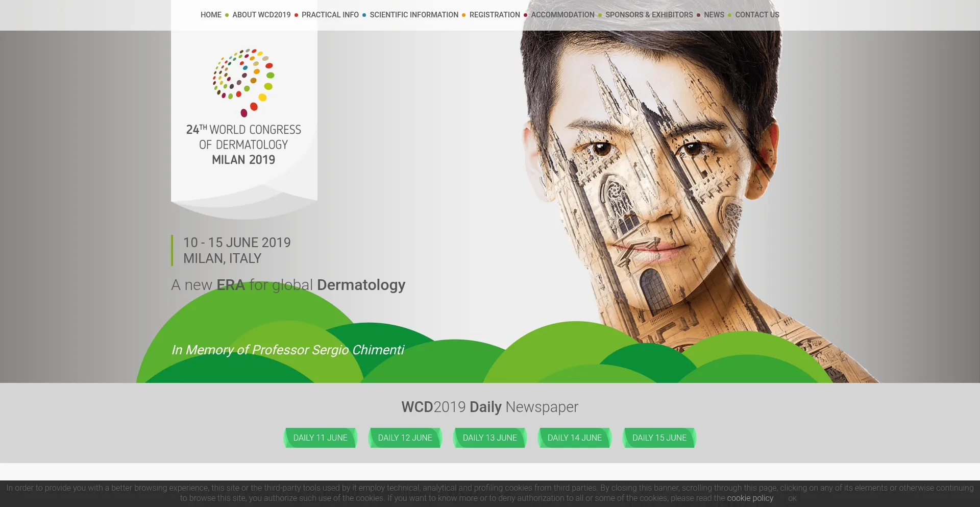Open the ABOUT WCD2019 menu
980x507 pixels.
(x=261, y=15)
